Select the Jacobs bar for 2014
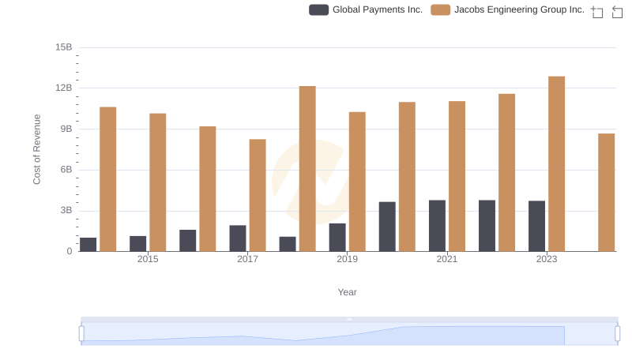The width and height of the screenshot is (632, 364). coord(108,179)
